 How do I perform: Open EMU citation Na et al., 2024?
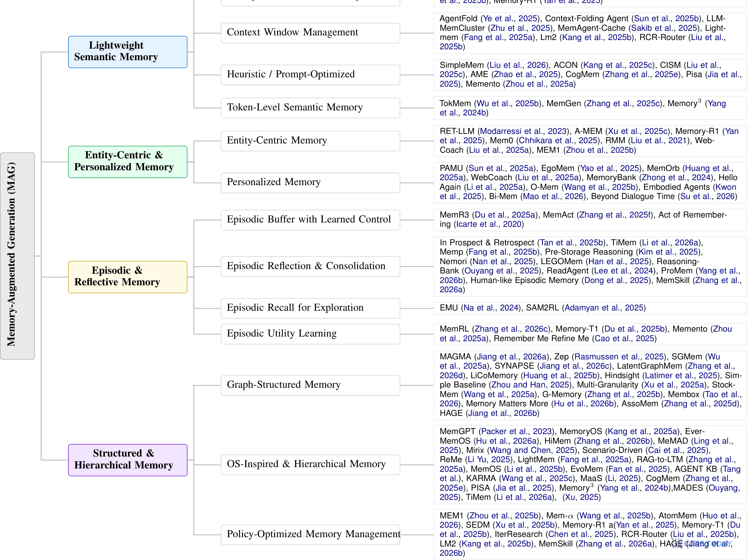click(x=491, y=308)
